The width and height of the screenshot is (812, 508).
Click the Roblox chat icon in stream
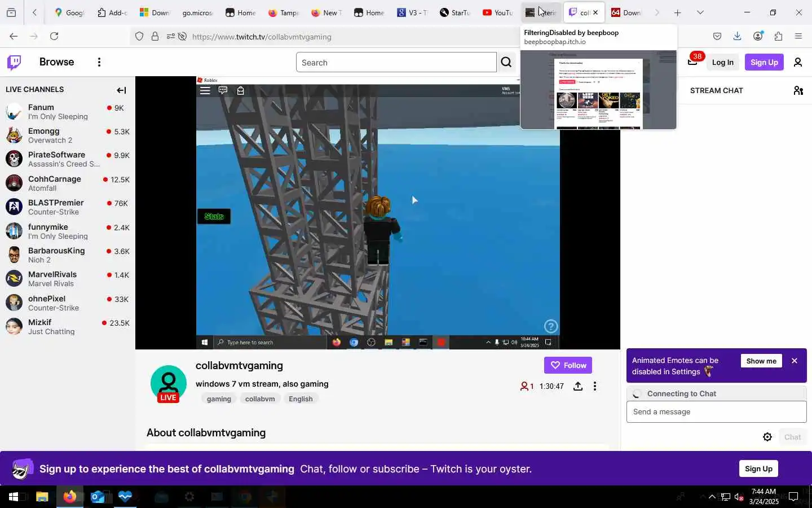pos(223,90)
